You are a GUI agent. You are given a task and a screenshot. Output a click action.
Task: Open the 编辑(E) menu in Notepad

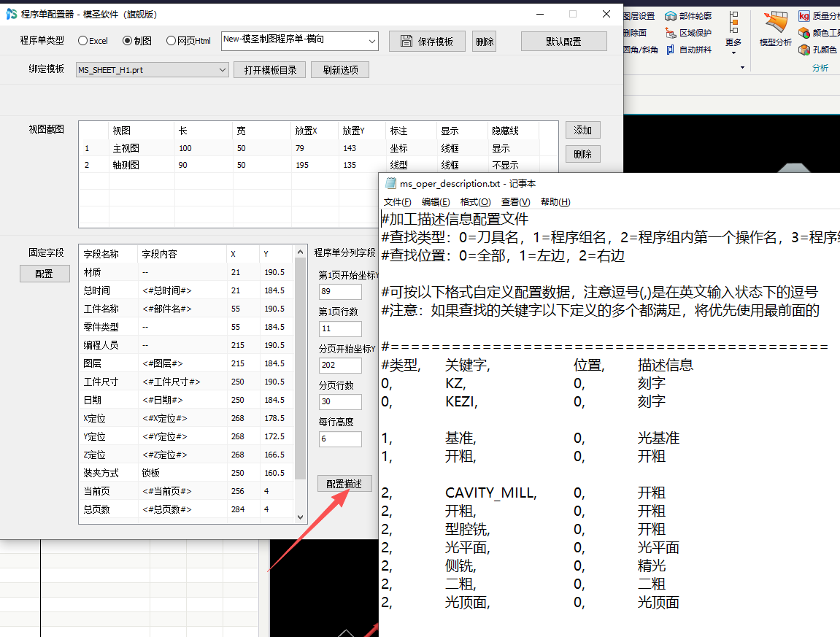436,202
